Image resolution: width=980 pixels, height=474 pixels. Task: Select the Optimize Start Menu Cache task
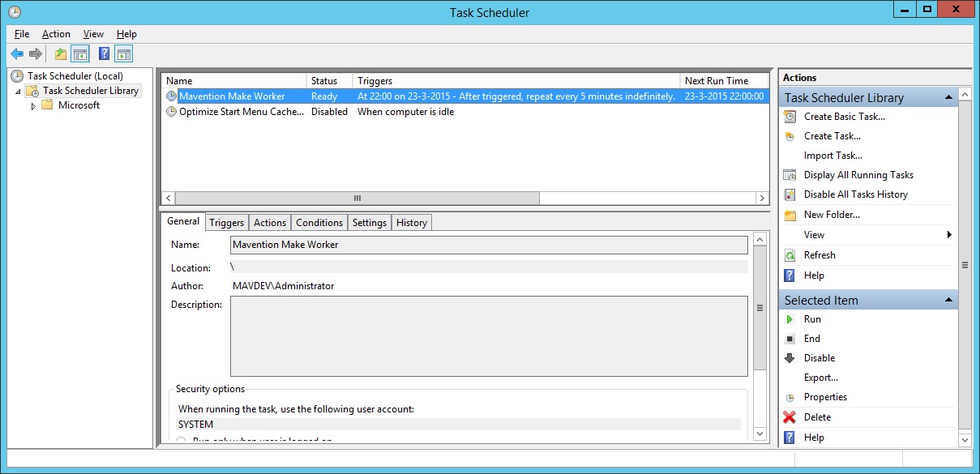click(241, 112)
